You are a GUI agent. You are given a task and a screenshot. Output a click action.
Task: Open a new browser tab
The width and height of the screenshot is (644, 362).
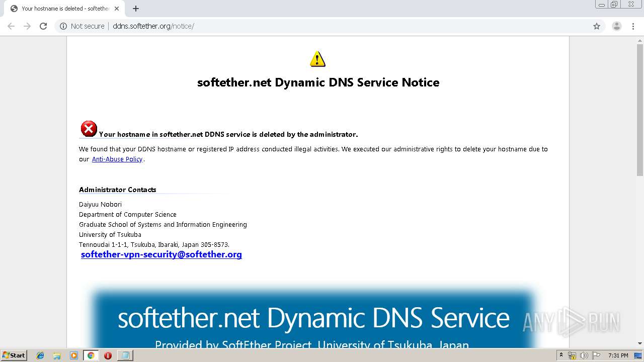[136, 9]
